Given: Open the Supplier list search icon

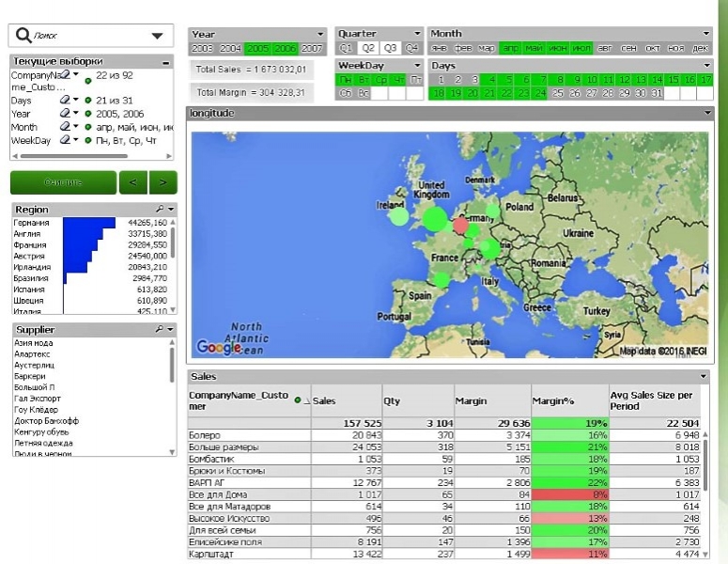Looking at the screenshot, I should (x=160, y=329).
